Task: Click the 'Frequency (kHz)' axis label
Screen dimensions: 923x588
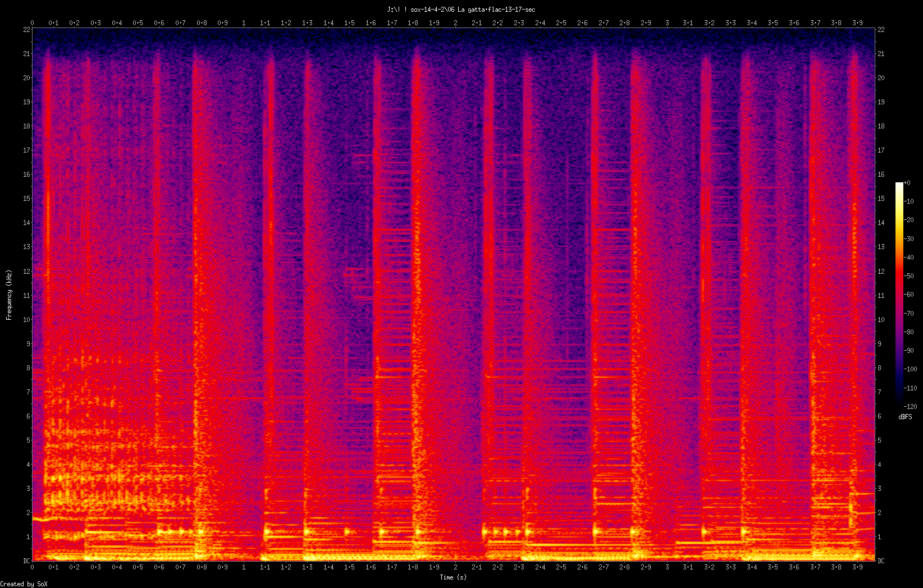Action: point(9,295)
